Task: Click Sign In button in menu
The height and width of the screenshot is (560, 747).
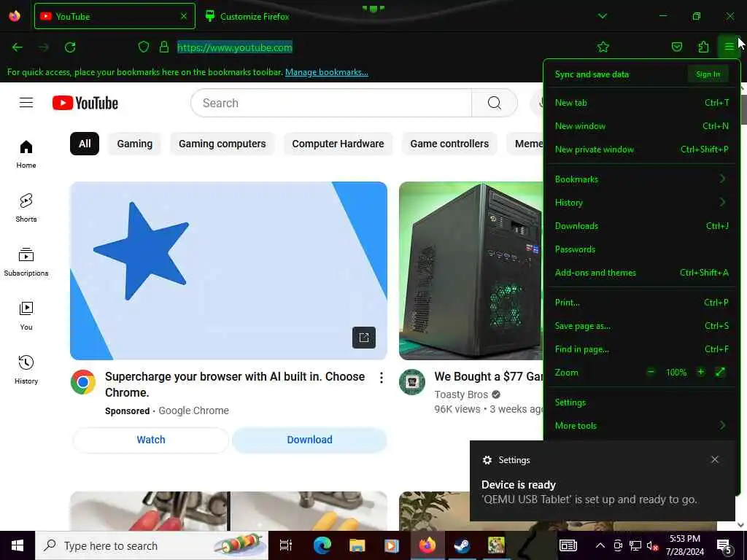Action: pos(708,74)
